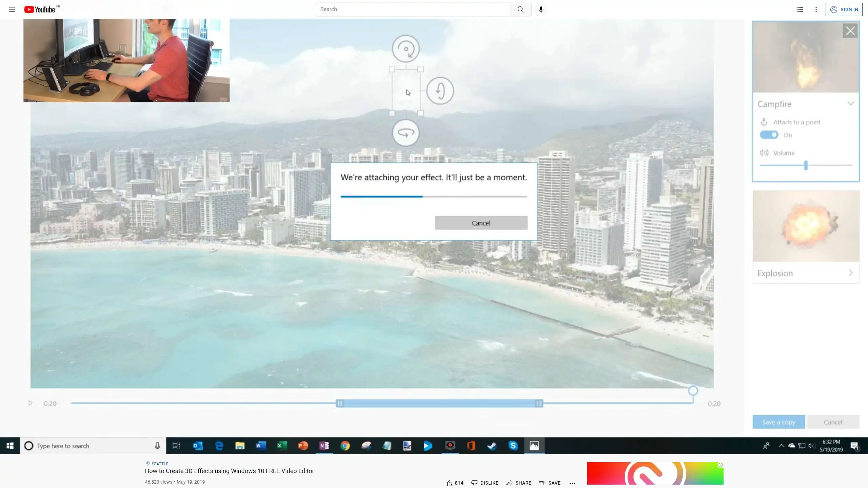This screenshot has height=488, width=868.
Task: Go to YouTube home via logo
Action: tap(40, 9)
